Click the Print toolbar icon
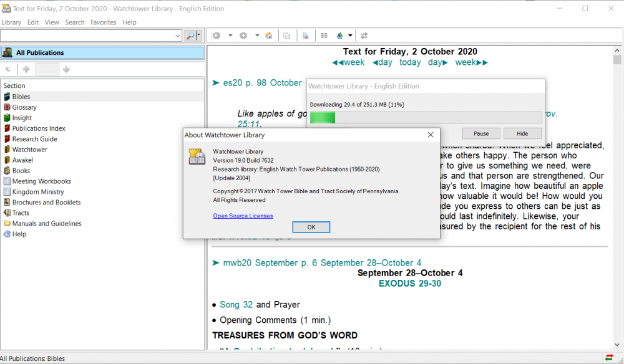Screen dimensions: 624x364 [x=305, y=36]
